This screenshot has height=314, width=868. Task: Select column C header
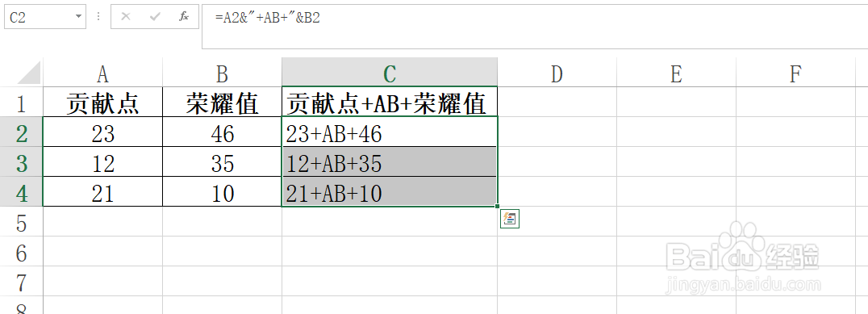pos(389,73)
